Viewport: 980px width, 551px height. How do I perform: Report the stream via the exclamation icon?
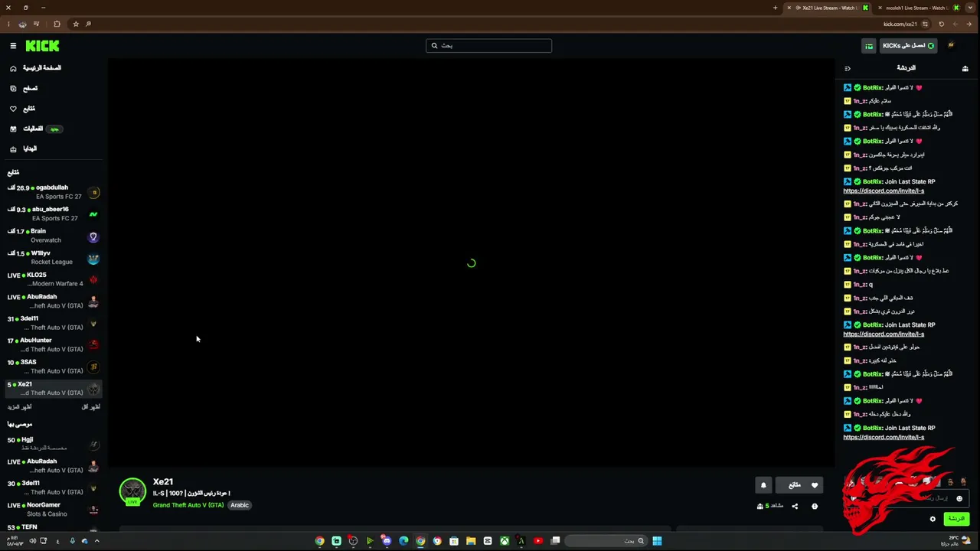(x=815, y=506)
